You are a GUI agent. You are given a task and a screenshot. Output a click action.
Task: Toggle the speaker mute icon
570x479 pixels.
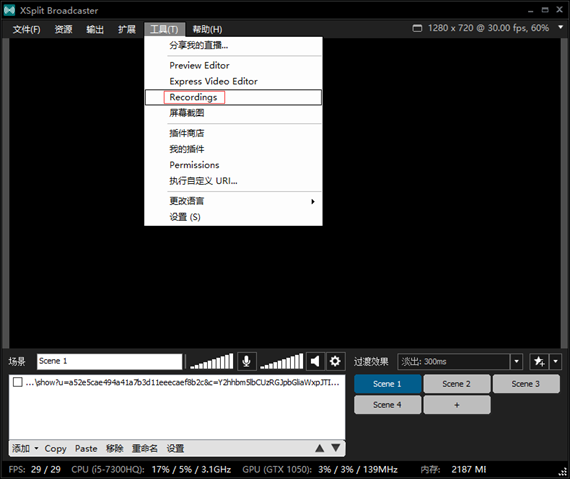pyautogui.click(x=315, y=361)
